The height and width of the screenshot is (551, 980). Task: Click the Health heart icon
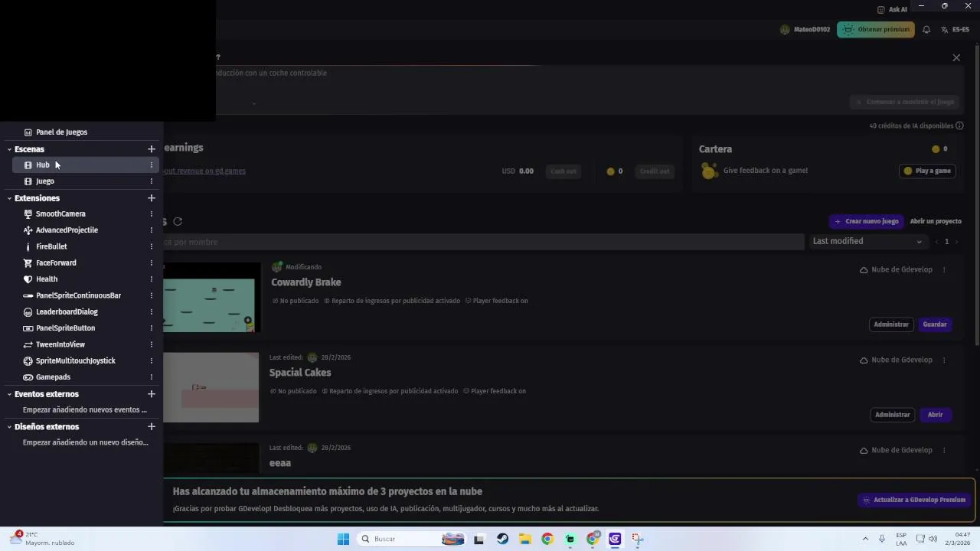point(28,279)
